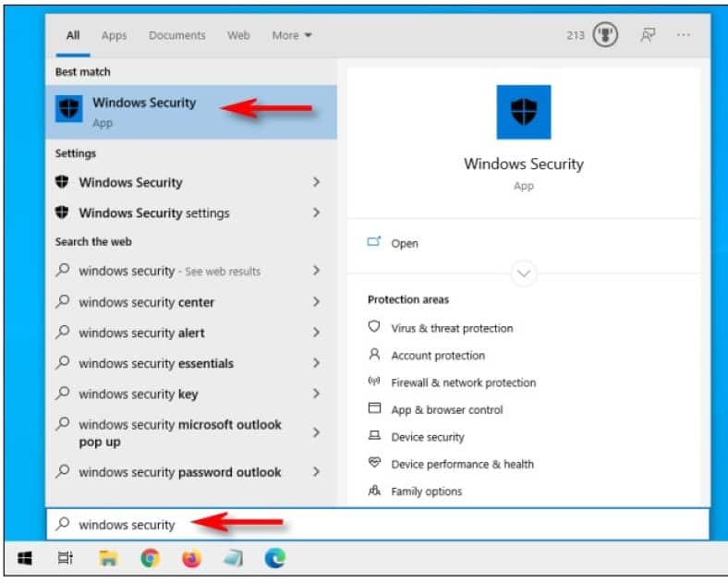Viewport: 728px width, 583px height.
Task: Switch to the All tab
Action: click(73, 35)
